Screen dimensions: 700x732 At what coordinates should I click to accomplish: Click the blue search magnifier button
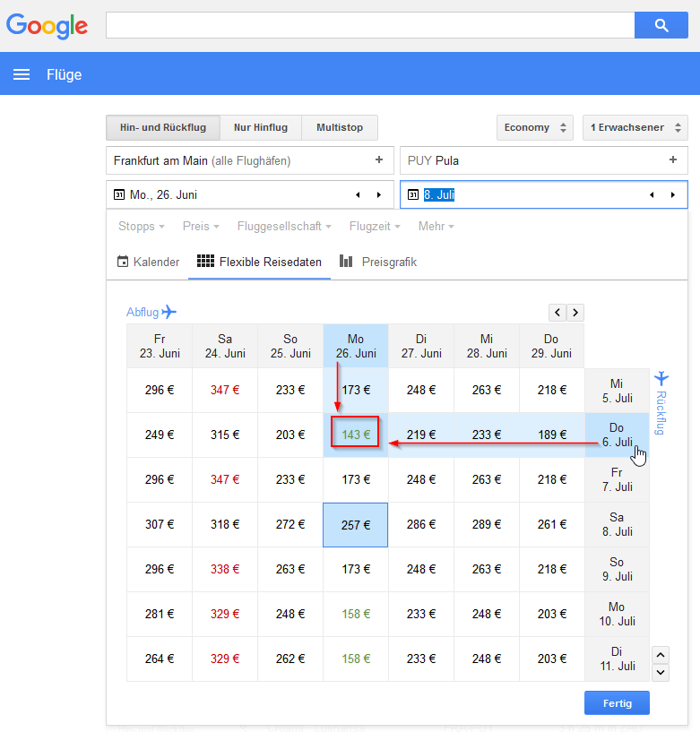(661, 25)
